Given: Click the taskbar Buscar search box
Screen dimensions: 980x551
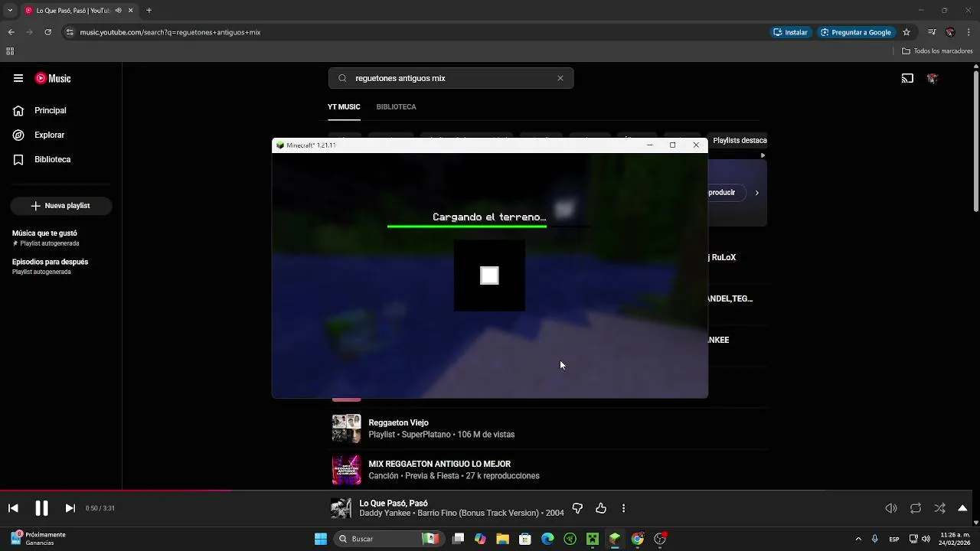Looking at the screenshot, I should pos(387,539).
